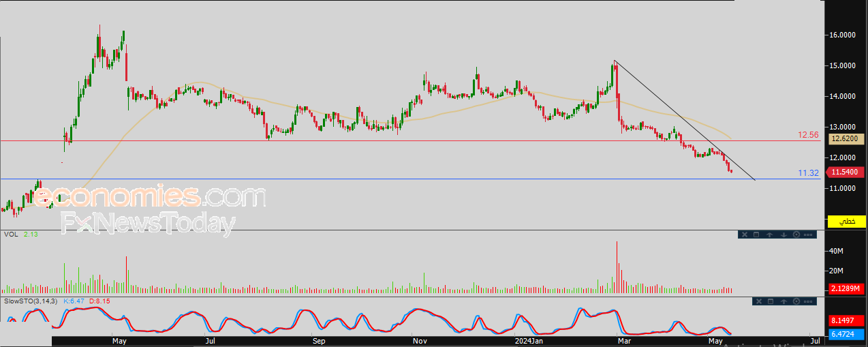Click the 12.56 red resistance level label
The image size is (868, 347).
click(x=808, y=135)
